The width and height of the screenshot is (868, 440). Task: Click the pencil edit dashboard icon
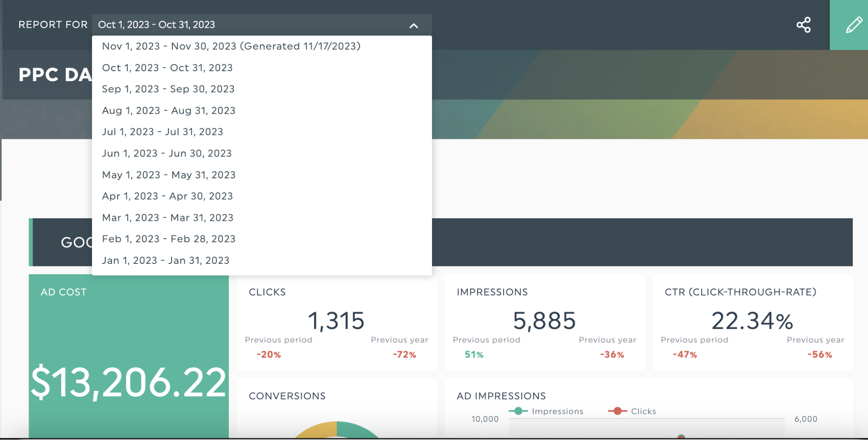coord(854,25)
